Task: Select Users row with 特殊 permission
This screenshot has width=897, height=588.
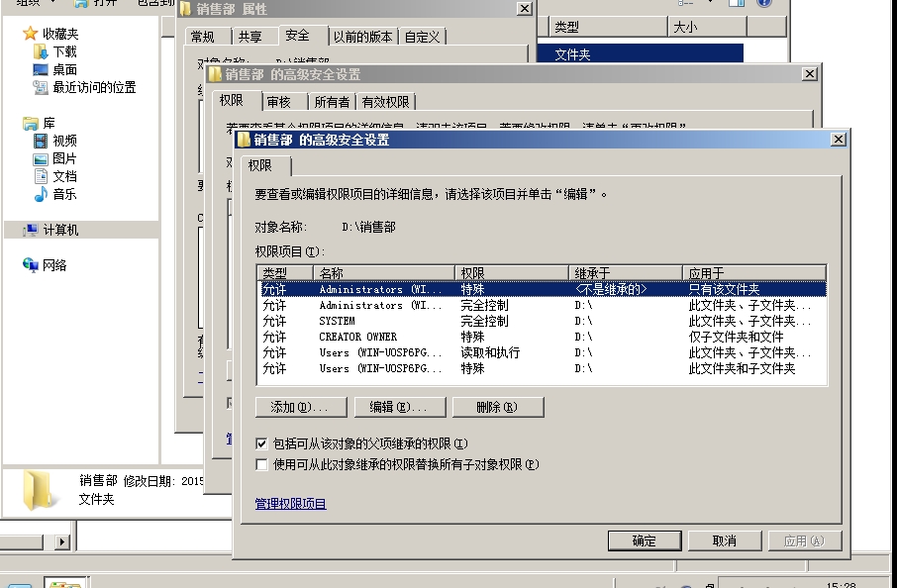Action: (x=542, y=369)
